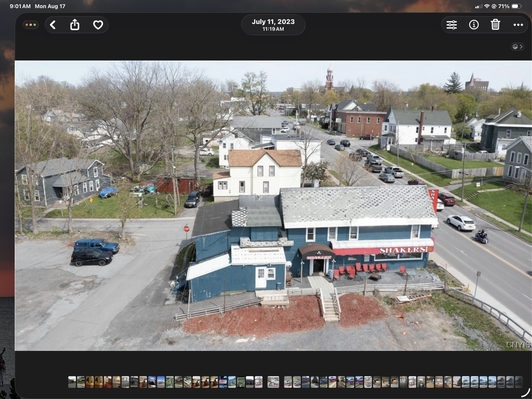Tap the orientation lock icon beside battery percentage
Image resolution: width=532 pixels, height=399 pixels.
click(494, 6)
